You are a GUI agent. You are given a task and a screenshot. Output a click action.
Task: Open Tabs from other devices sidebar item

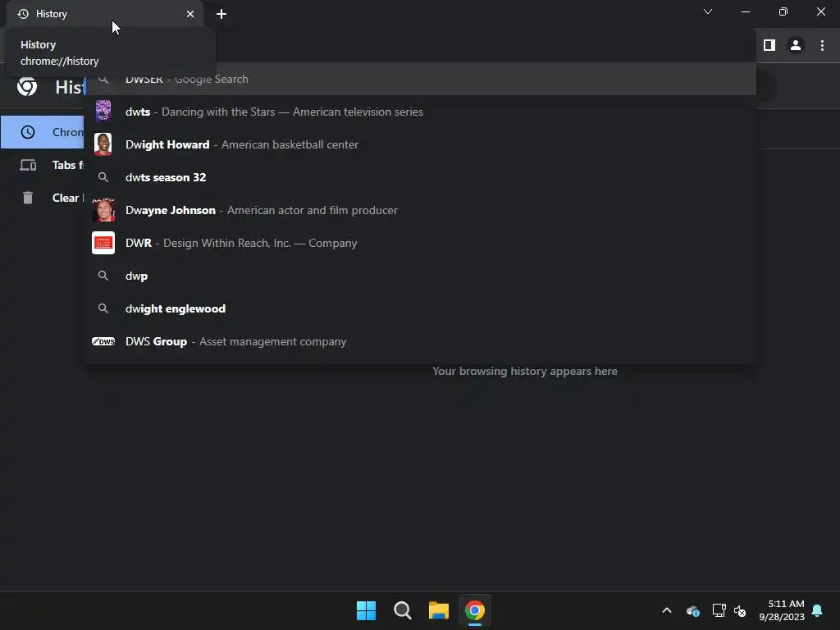pos(43,165)
